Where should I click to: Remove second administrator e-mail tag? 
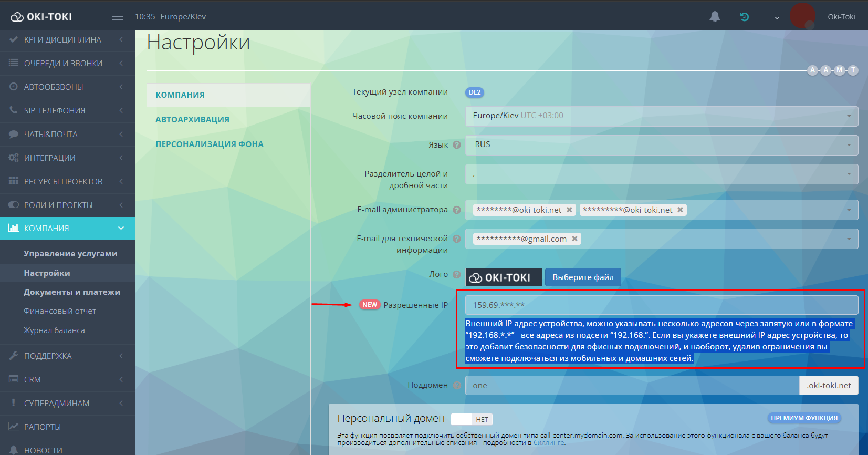(680, 210)
